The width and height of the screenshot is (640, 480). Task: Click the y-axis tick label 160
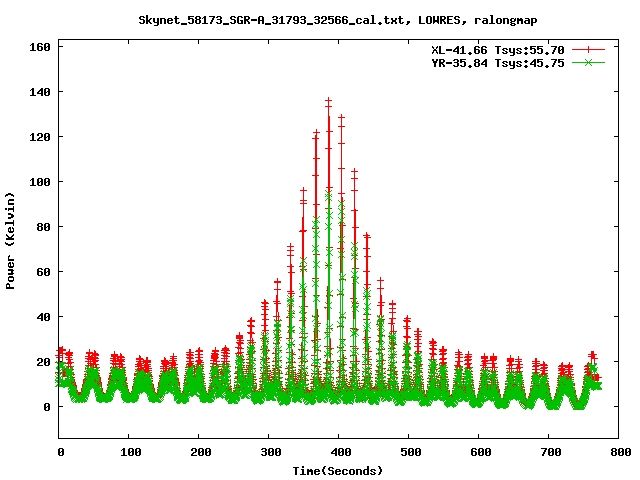tap(40, 47)
